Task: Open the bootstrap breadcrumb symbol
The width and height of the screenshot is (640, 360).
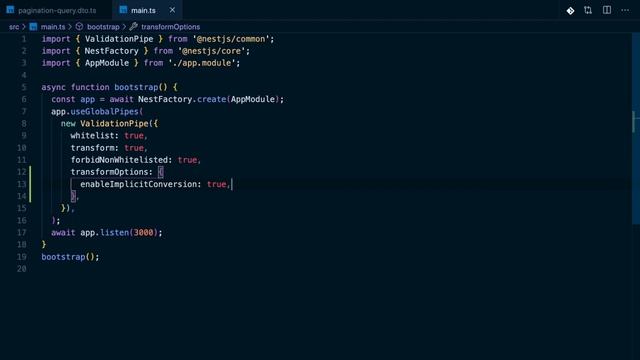Action: [x=103, y=27]
